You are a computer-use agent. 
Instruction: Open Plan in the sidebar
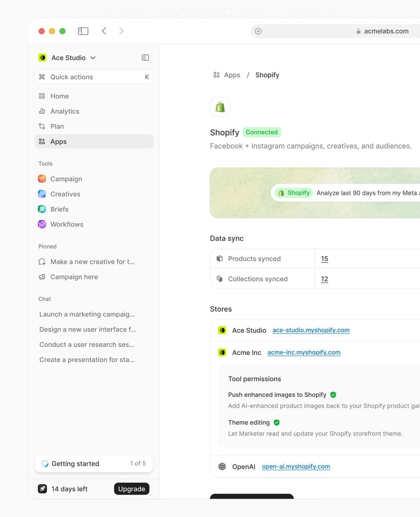(94, 126)
